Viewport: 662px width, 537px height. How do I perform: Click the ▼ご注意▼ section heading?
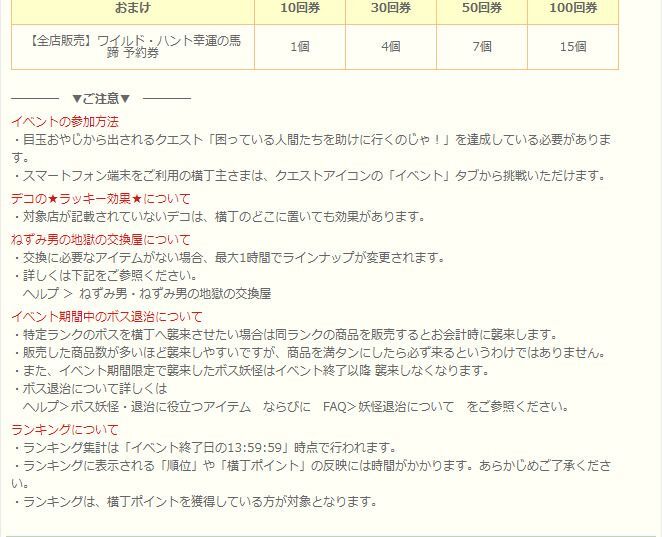click(x=101, y=98)
